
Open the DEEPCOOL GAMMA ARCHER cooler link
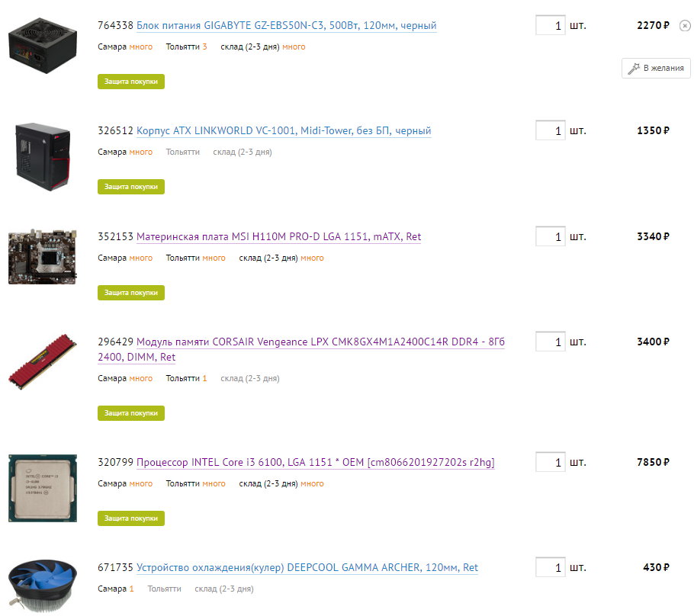[307, 568]
